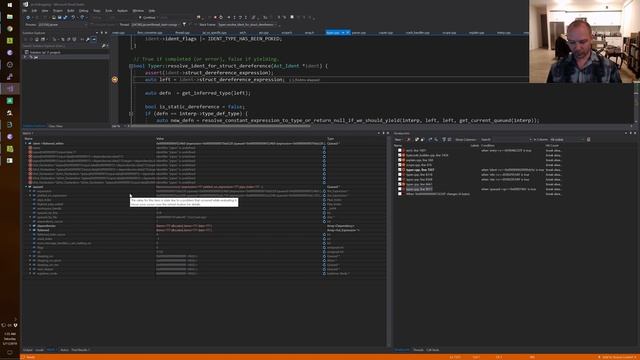Collapse the queued node in Watch 1
The image size is (640, 360).
tap(26, 187)
